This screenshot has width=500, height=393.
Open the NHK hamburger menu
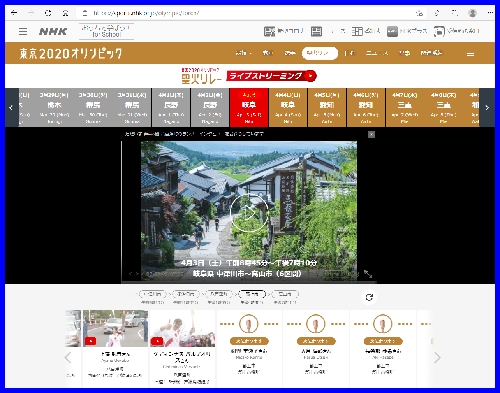(23, 31)
